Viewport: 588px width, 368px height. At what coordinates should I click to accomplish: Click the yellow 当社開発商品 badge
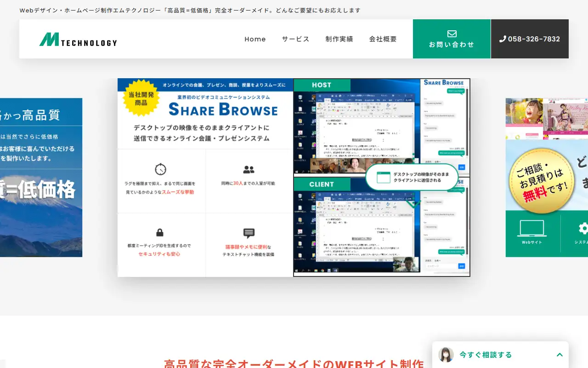coord(141,98)
